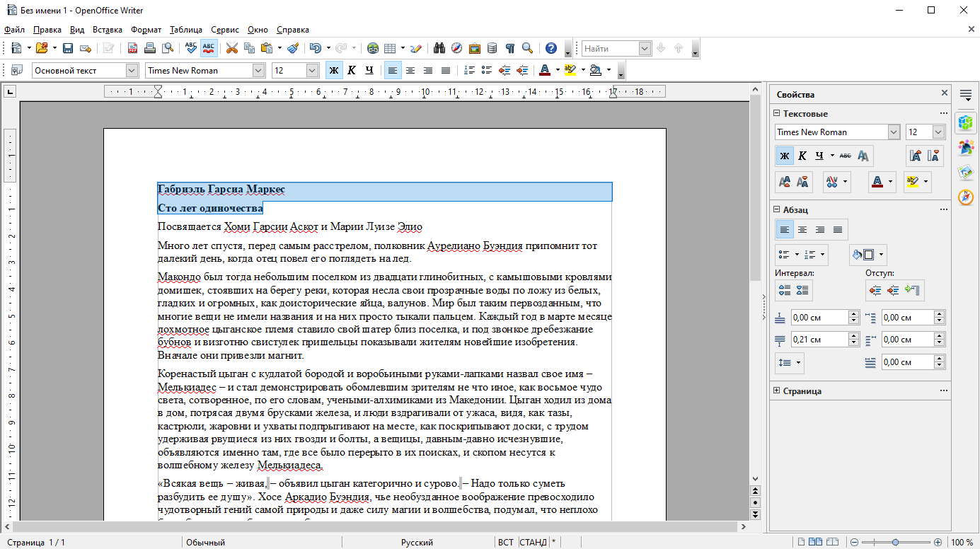Toggle AutoSpellcheck in the toolbar
The height and width of the screenshot is (549, 980).
point(209,48)
